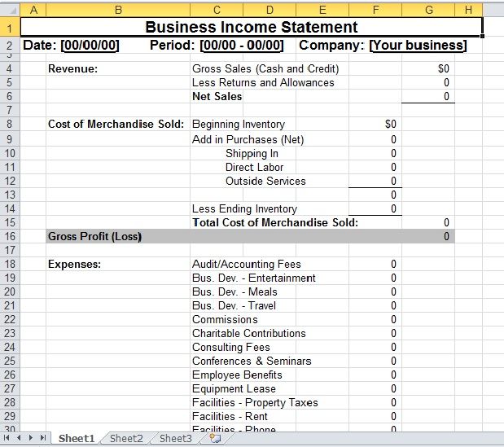Click next sheet navigation arrow
The height and width of the screenshot is (447, 504).
click(x=31, y=438)
